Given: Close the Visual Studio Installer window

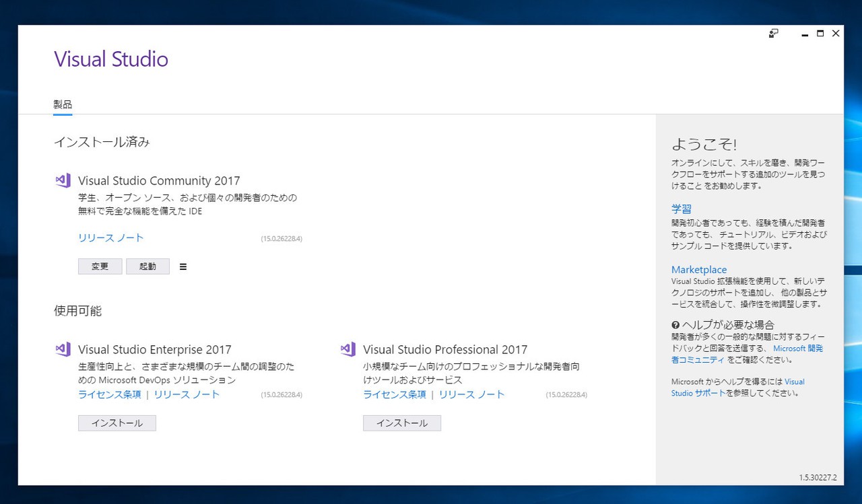Looking at the screenshot, I should pos(836,34).
